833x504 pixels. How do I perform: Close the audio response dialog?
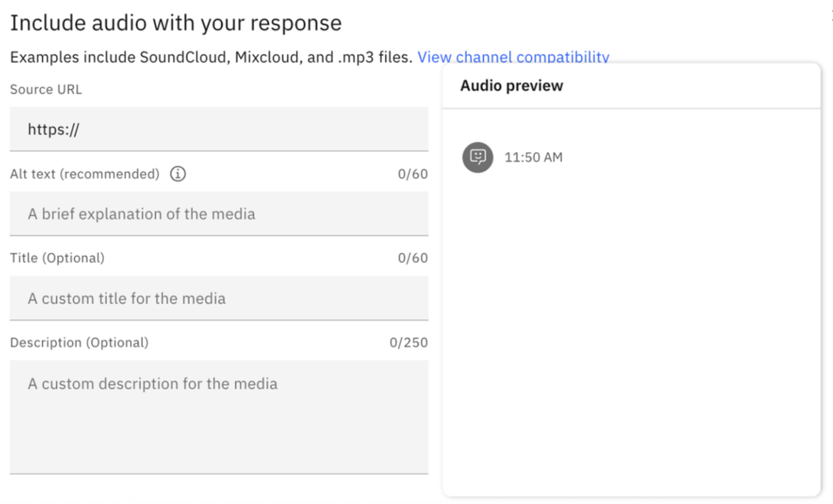(831, 16)
